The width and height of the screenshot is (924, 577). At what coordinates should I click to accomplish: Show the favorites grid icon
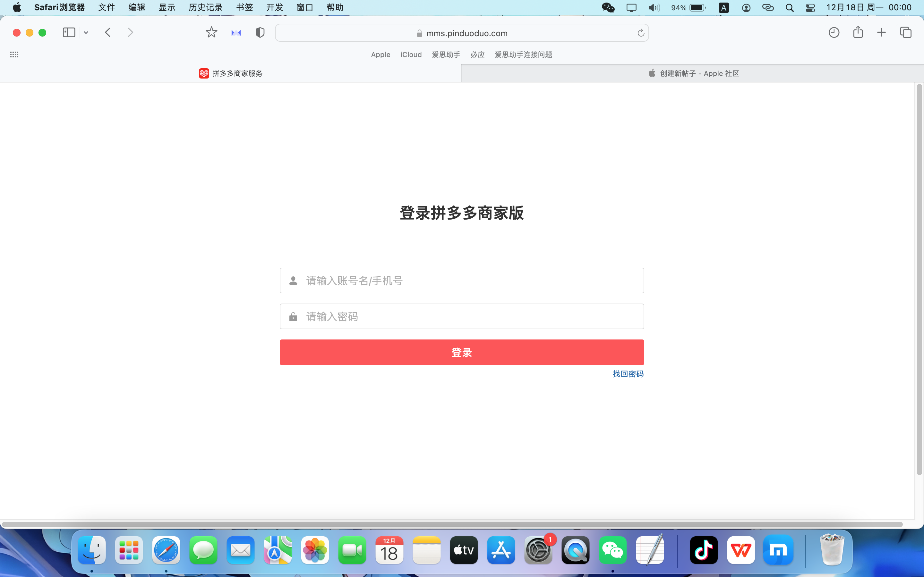[x=14, y=54]
